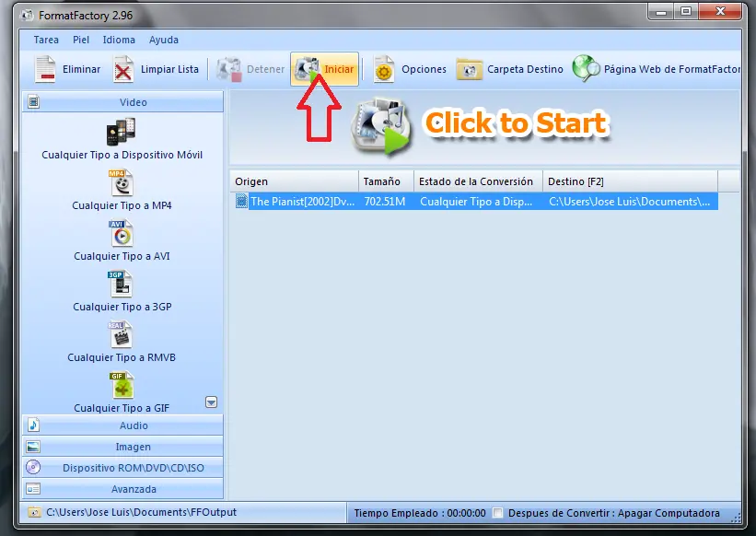Sort list by Tamaño column header
Screen dimensions: 756x536
tap(386, 181)
